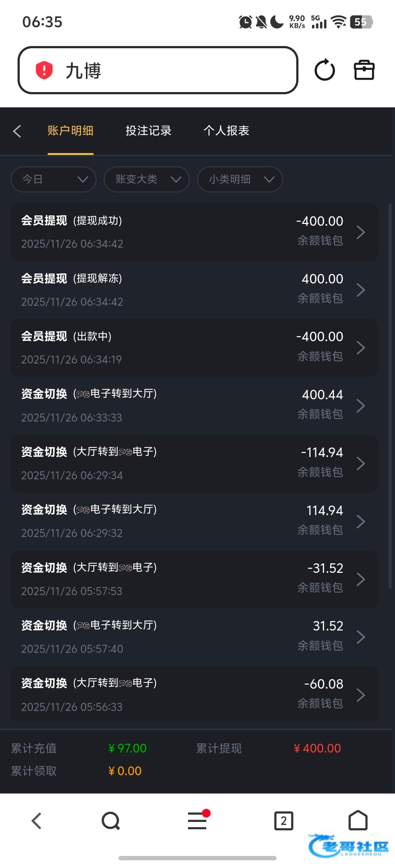Image resolution: width=395 pixels, height=868 pixels.
Task: Show open tabs counter
Action: pos(283,821)
